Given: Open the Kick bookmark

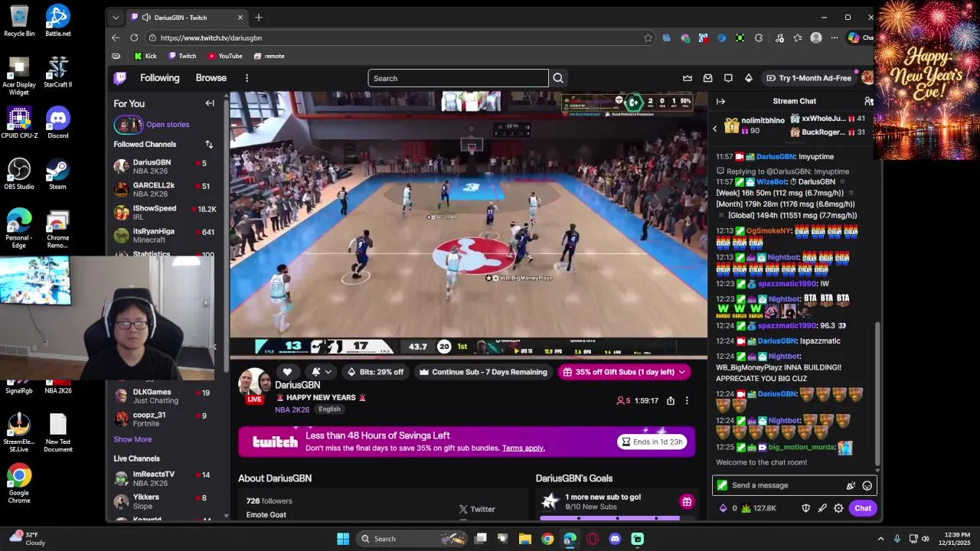Looking at the screenshot, I should coord(145,56).
